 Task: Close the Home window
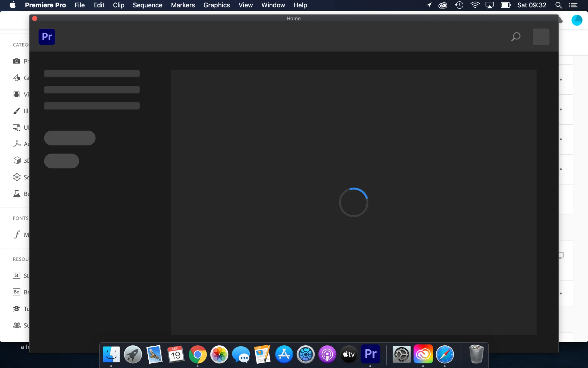point(35,19)
